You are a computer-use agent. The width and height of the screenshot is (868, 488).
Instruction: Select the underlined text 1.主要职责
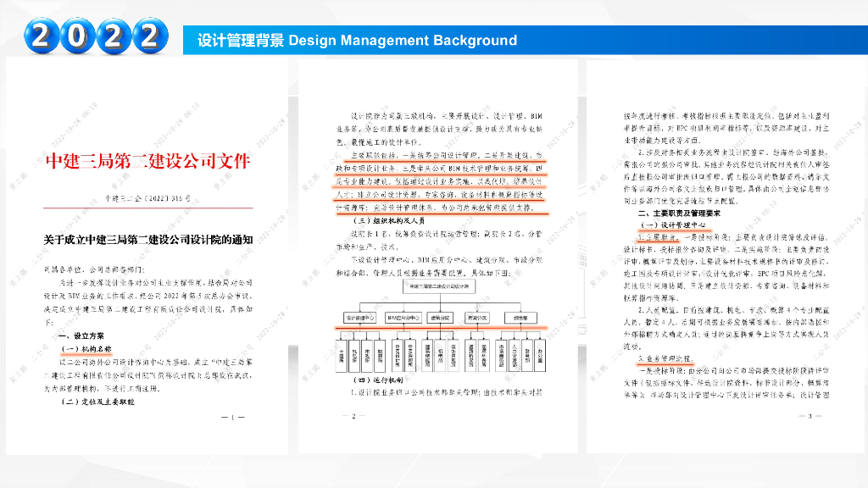pyautogui.click(x=657, y=237)
